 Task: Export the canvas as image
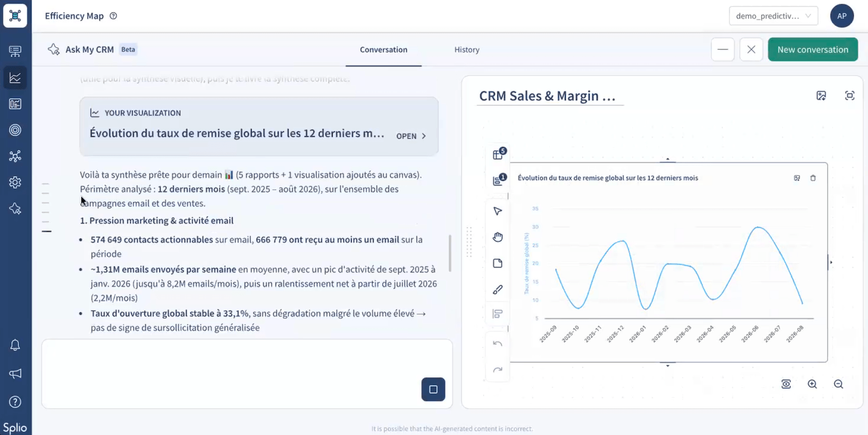click(821, 96)
